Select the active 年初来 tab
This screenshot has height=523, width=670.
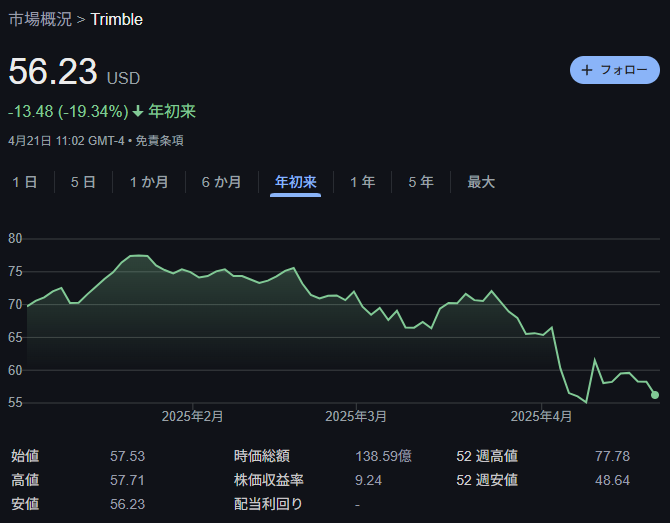pyautogui.click(x=295, y=182)
